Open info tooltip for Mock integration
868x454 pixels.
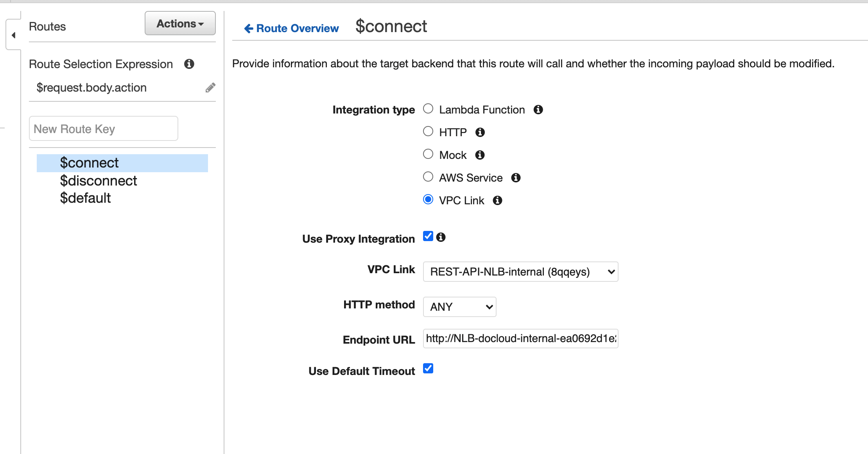point(480,155)
